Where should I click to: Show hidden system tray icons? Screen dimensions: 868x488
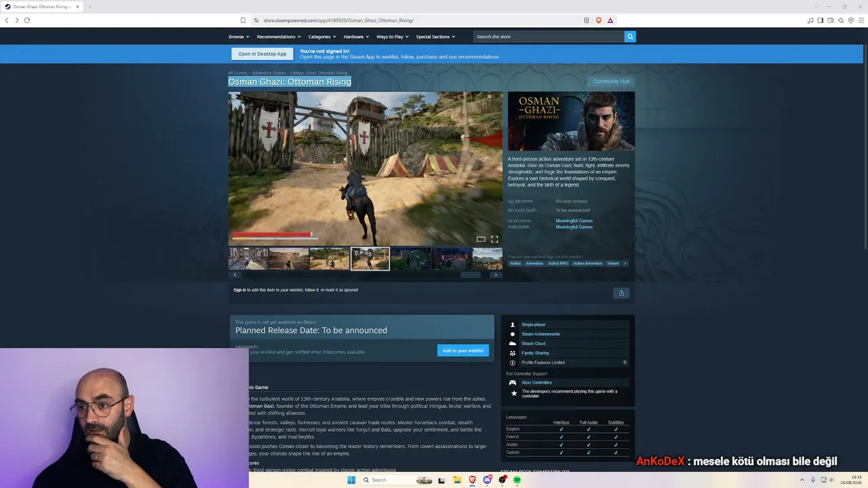pos(803,480)
